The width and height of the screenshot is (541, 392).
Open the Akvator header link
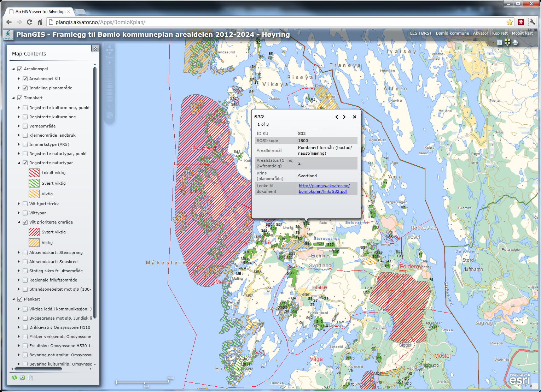point(481,33)
